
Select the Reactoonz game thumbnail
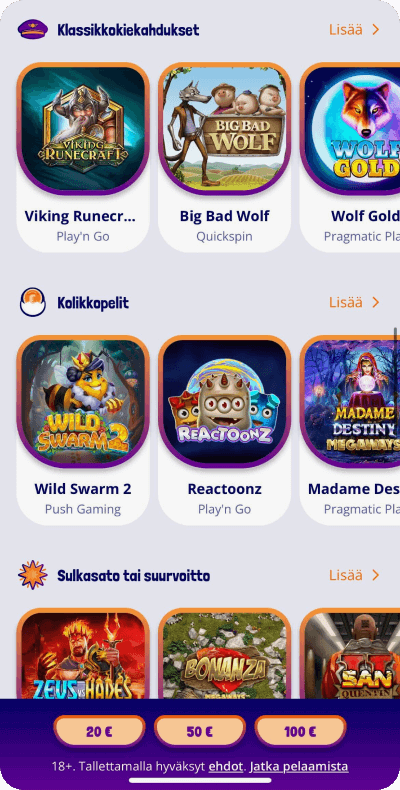[x=225, y=402]
